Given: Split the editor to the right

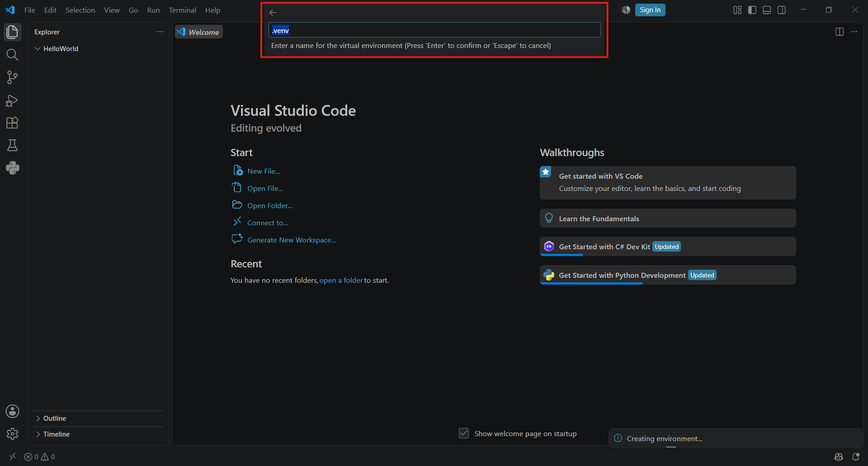Looking at the screenshot, I should [840, 32].
